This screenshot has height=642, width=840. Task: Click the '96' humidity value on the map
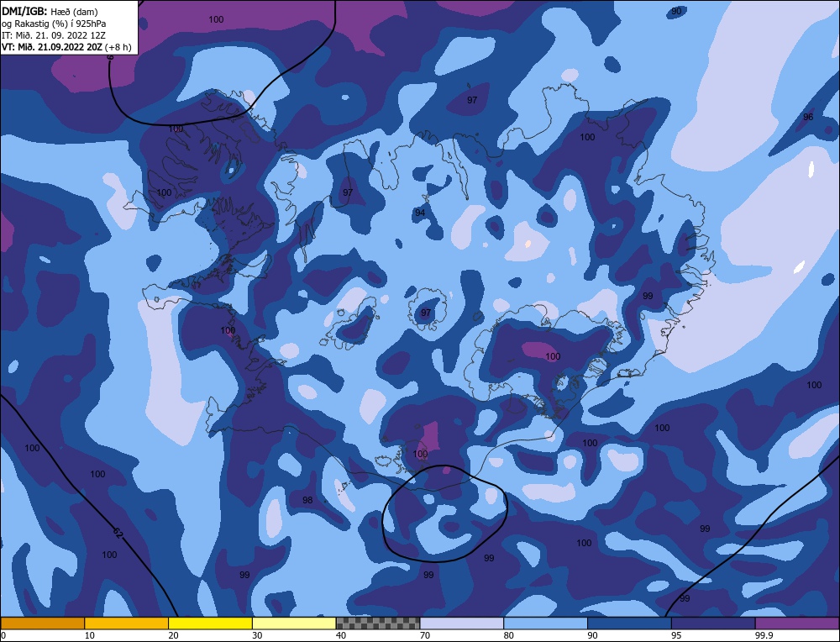808,117
